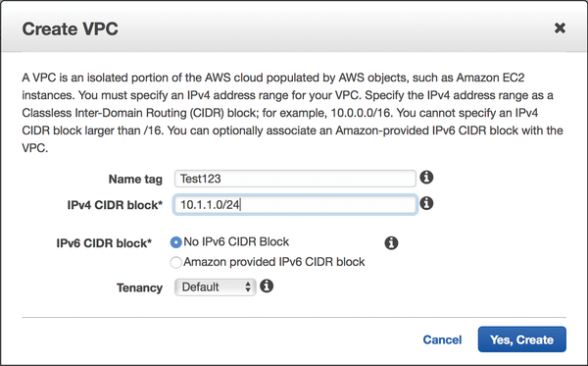Viewport: 588px width, 366px height.
Task: Close the Create VPC dialog
Action: pos(560,27)
